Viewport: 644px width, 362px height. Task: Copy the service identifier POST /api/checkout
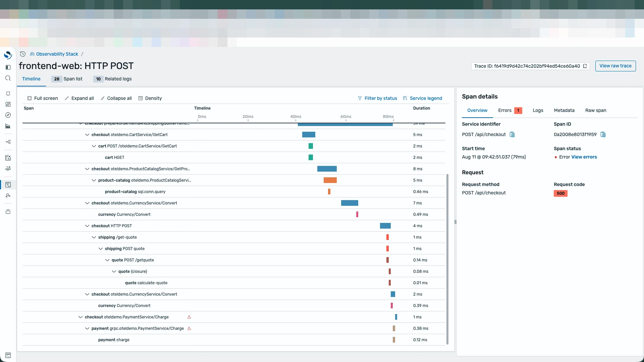512,134
